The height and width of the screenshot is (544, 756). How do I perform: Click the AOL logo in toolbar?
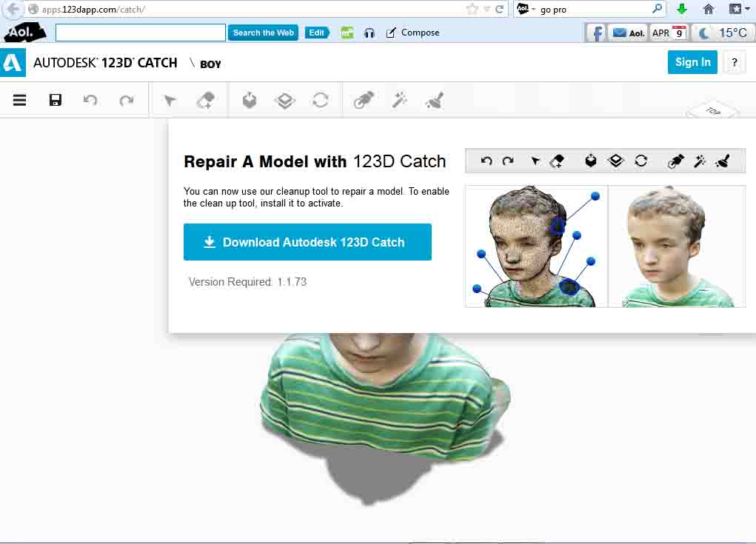point(24,33)
